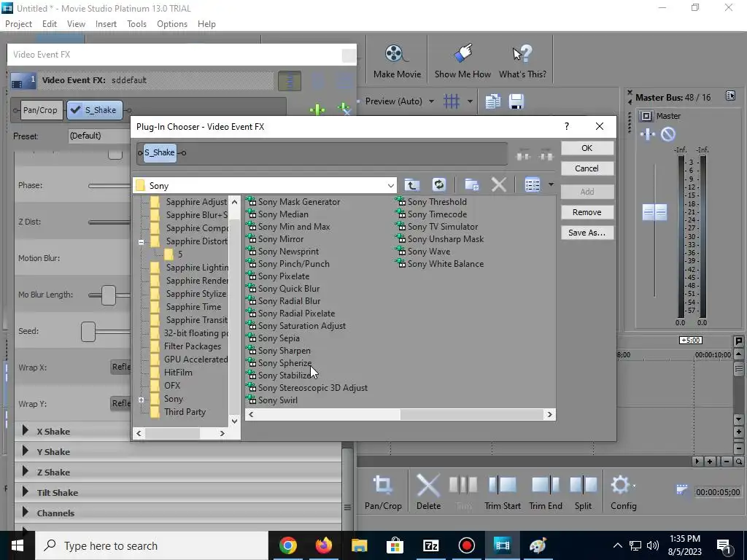
Task: Click the Windows search box
Action: 152,545
